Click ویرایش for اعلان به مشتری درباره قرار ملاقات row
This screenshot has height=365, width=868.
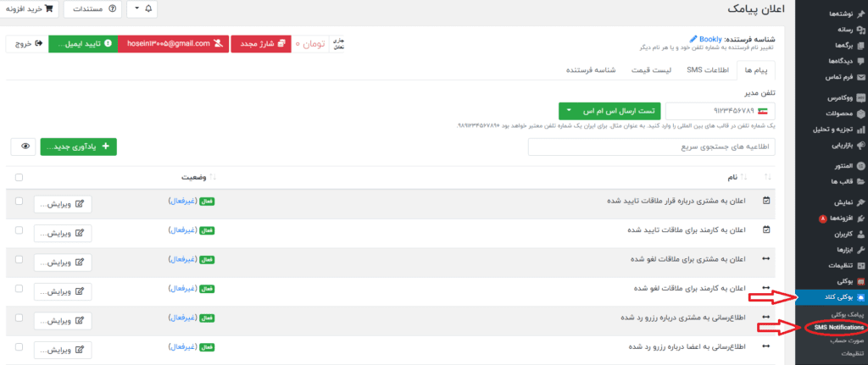click(63, 203)
